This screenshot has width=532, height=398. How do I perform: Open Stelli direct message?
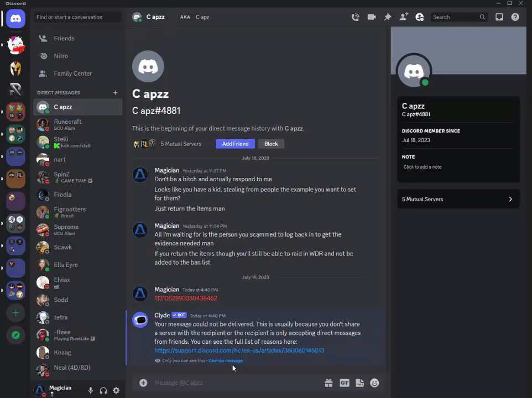pyautogui.click(x=78, y=142)
